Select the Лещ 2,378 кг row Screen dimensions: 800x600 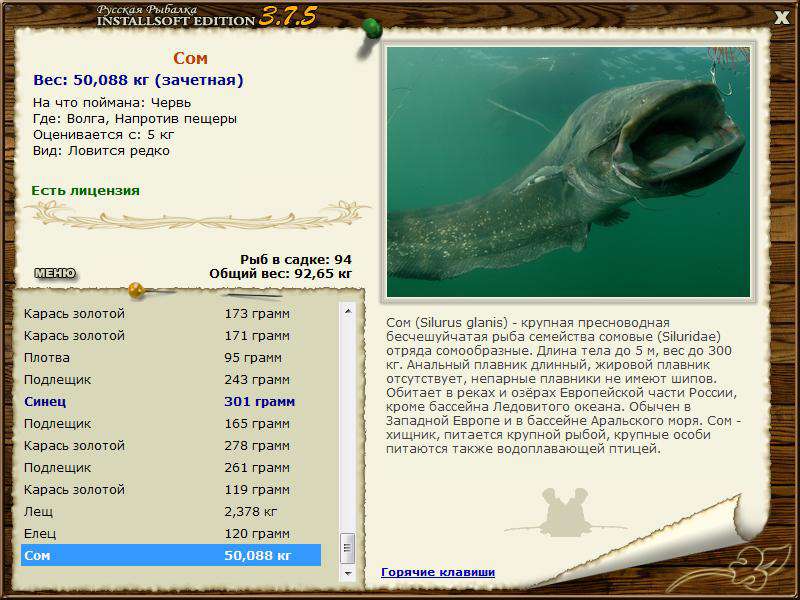click(171, 511)
